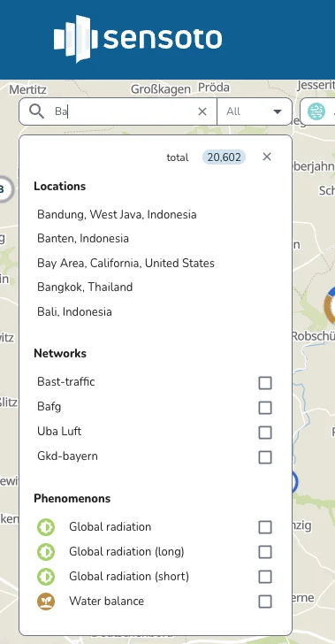Close the search results panel
The width and height of the screenshot is (335, 644).
[267, 157]
